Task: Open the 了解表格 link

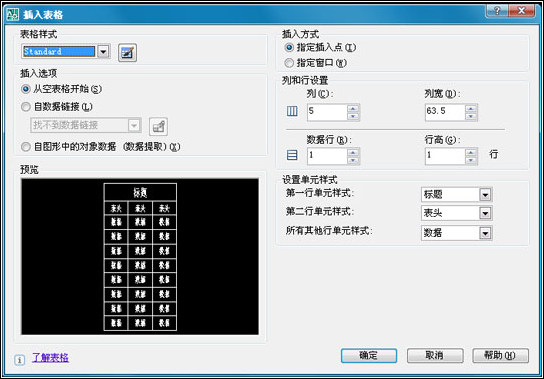Action: tap(50, 357)
